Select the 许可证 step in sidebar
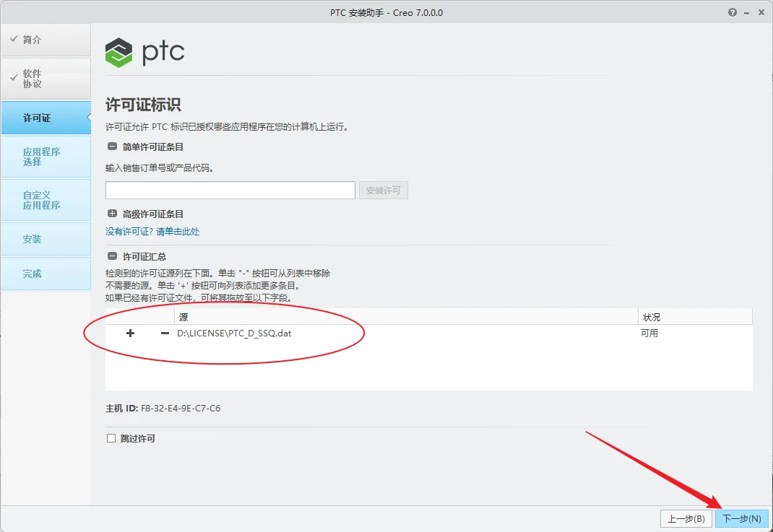Image resolution: width=773 pixels, height=532 pixels. tap(46, 118)
